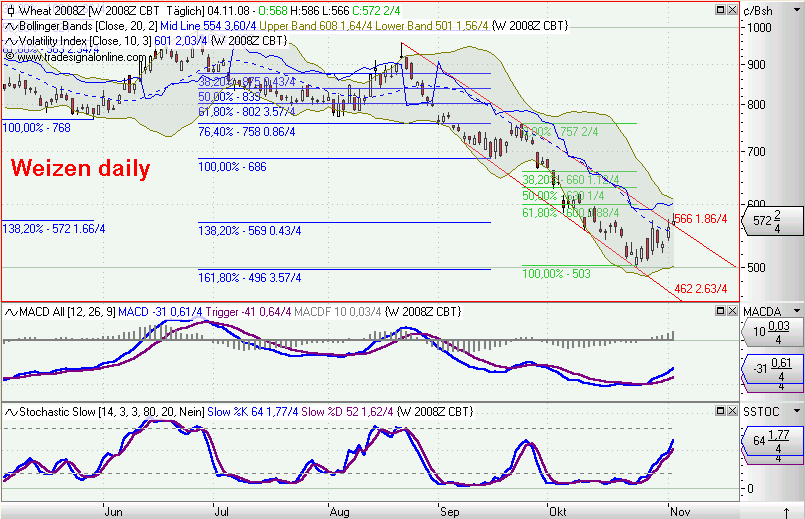Image resolution: width=805 pixels, height=519 pixels.
Task: Click the indicator icon beside Stochastic Slow
Action: click(11, 412)
